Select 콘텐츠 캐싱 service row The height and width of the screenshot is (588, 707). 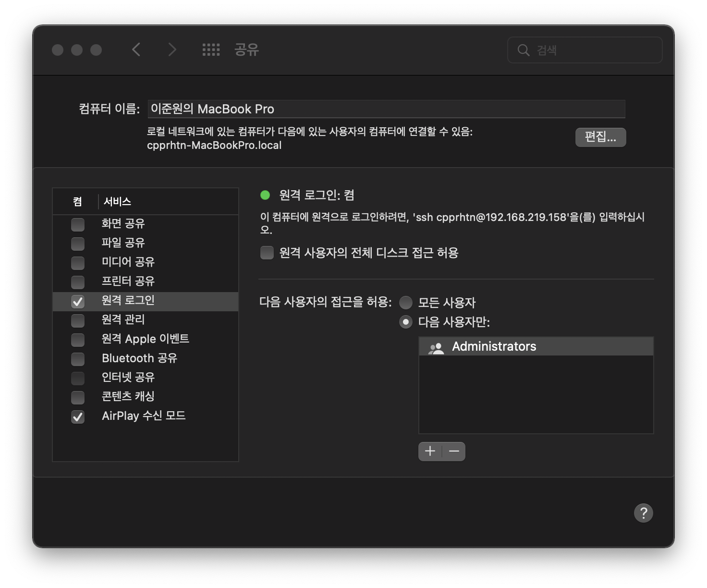click(x=146, y=397)
